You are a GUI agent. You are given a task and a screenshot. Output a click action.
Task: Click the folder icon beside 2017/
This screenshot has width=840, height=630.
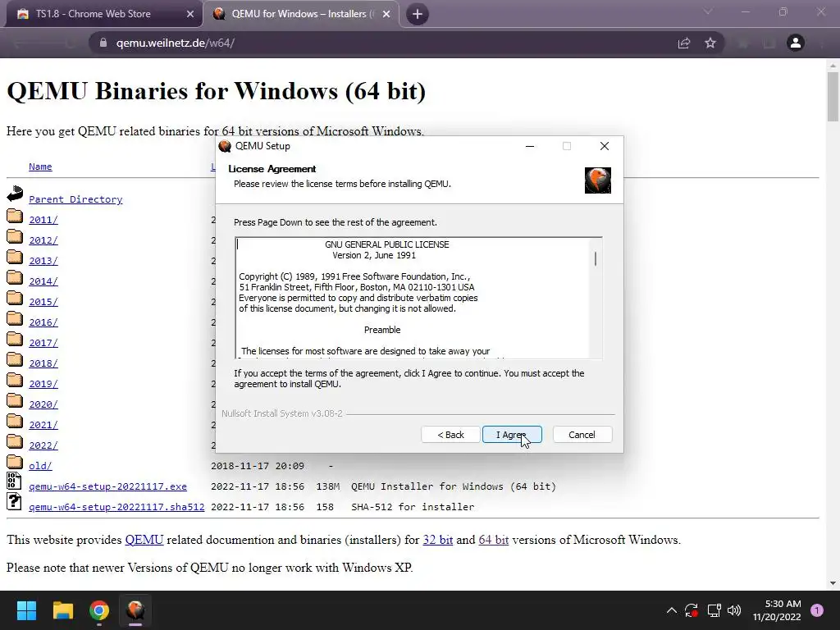click(15, 340)
